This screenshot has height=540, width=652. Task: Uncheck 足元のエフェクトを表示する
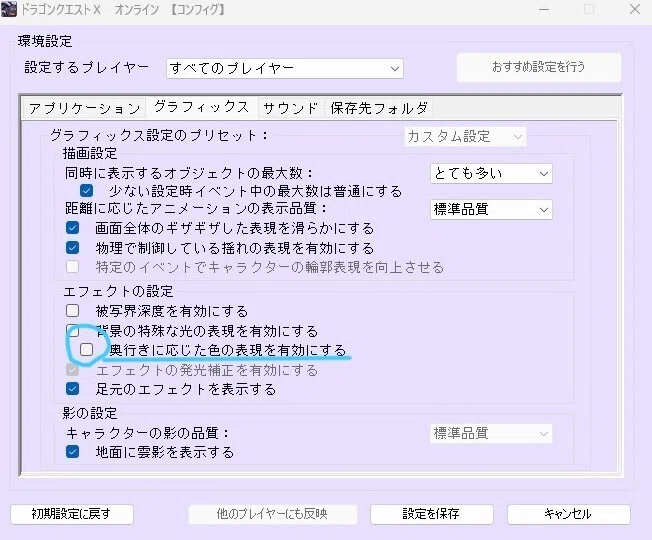coord(72,389)
